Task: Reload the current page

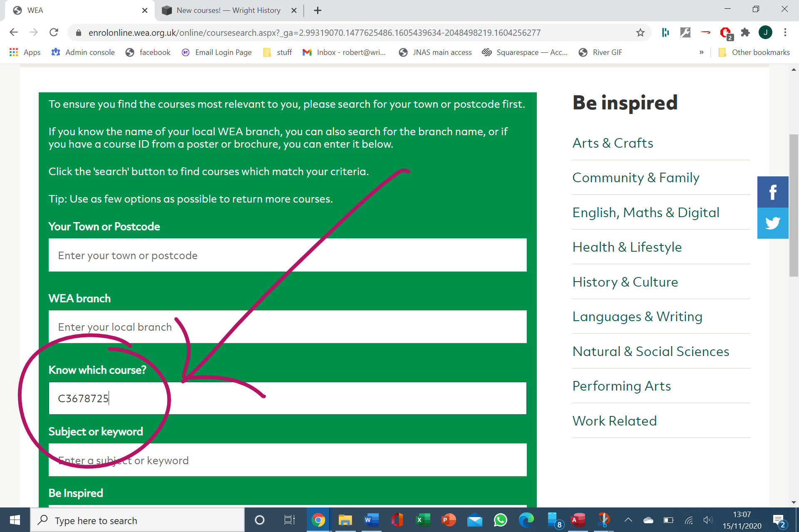Action: [x=54, y=32]
